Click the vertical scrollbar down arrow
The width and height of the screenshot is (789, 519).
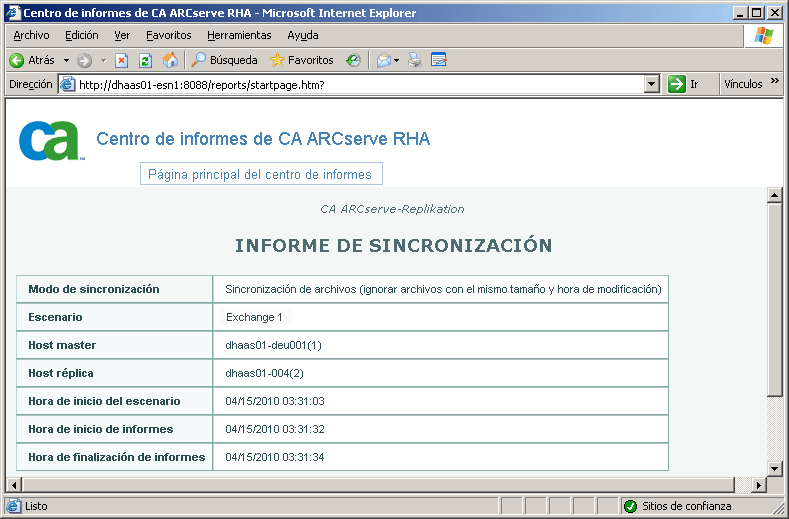[x=774, y=468]
